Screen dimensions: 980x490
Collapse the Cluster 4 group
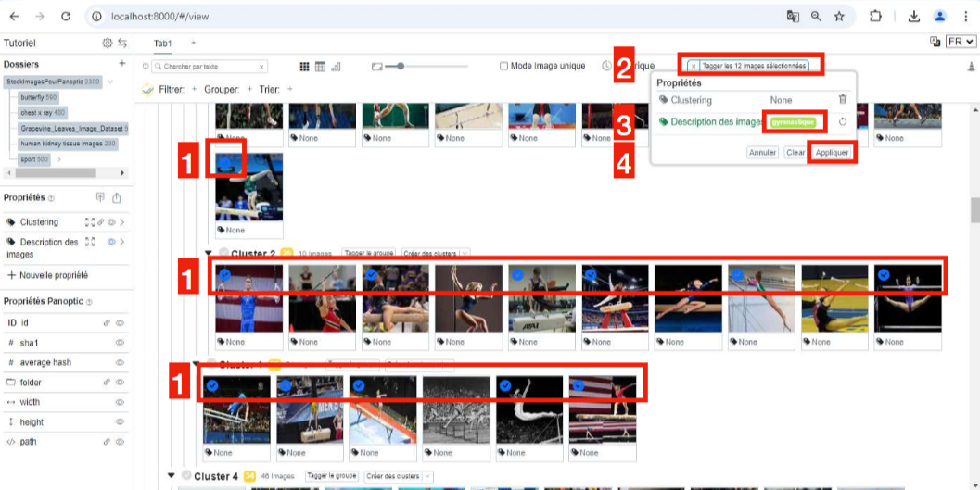pyautogui.click(x=172, y=476)
